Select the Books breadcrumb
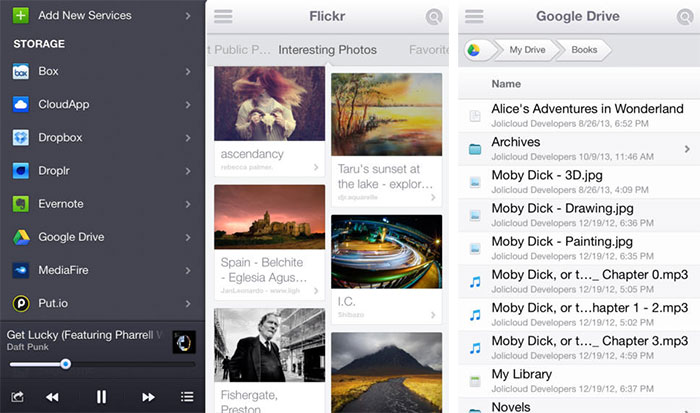The height and width of the screenshot is (413, 700). pos(584,50)
